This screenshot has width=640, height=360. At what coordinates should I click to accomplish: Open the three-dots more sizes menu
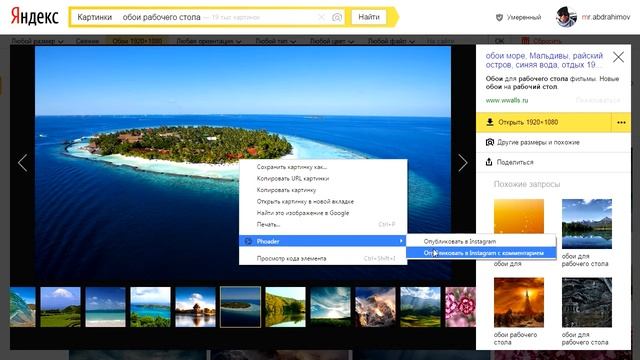(621, 122)
